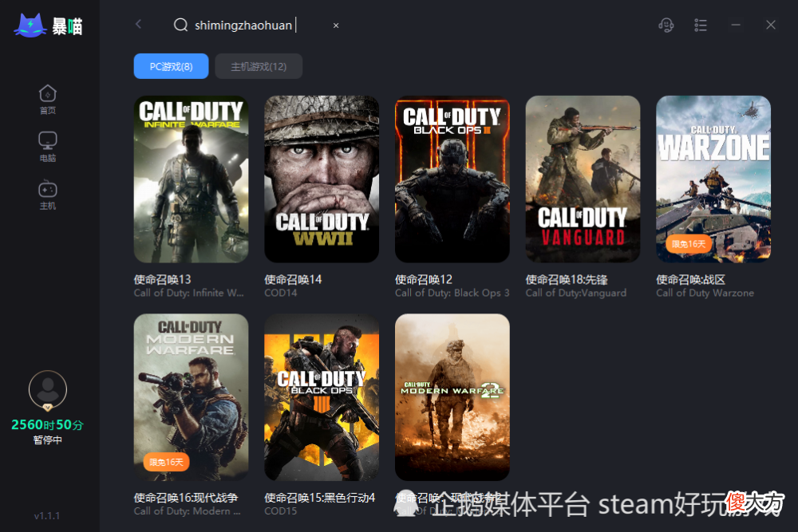The image size is (798, 532).
Task: Open the Call of Duty WWII cover
Action: [322, 179]
